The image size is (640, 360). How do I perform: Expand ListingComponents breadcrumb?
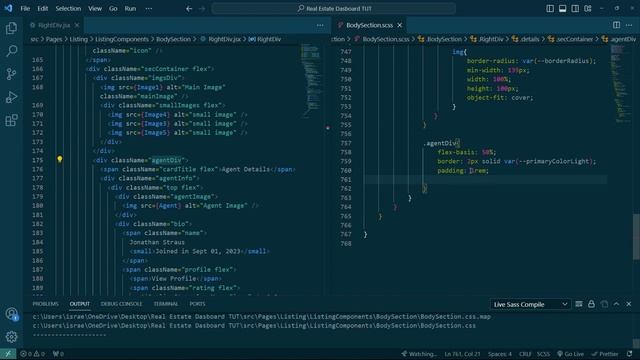(122, 39)
